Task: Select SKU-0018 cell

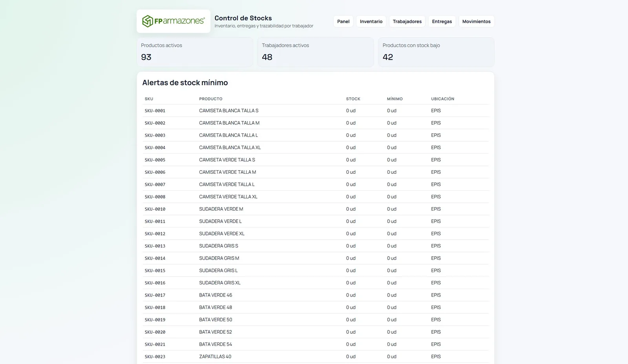Action: coord(155,308)
